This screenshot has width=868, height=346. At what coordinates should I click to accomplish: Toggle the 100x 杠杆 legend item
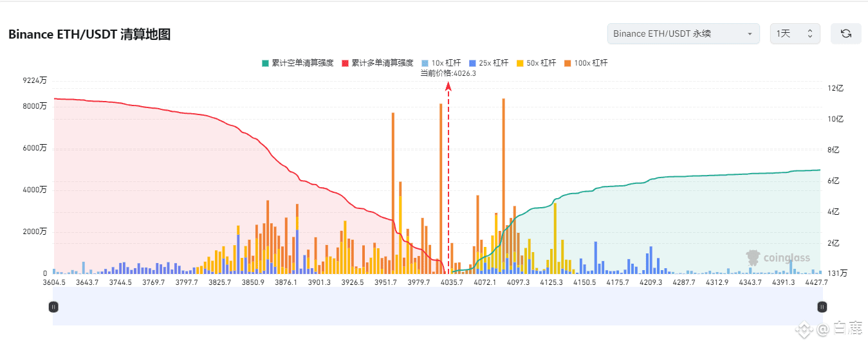pyautogui.click(x=586, y=63)
